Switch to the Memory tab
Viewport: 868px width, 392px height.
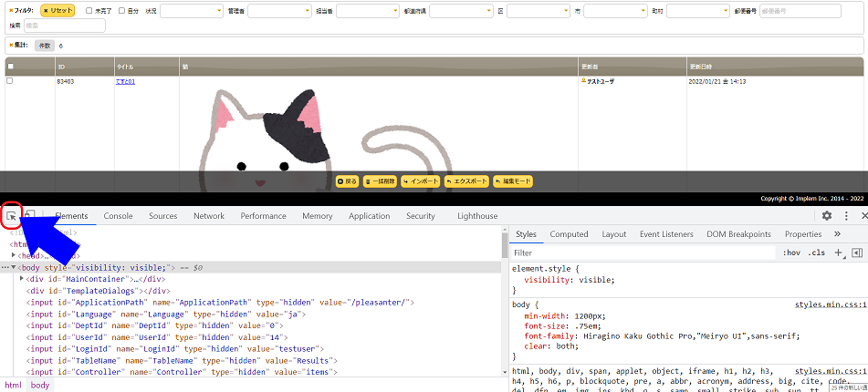[318, 216]
